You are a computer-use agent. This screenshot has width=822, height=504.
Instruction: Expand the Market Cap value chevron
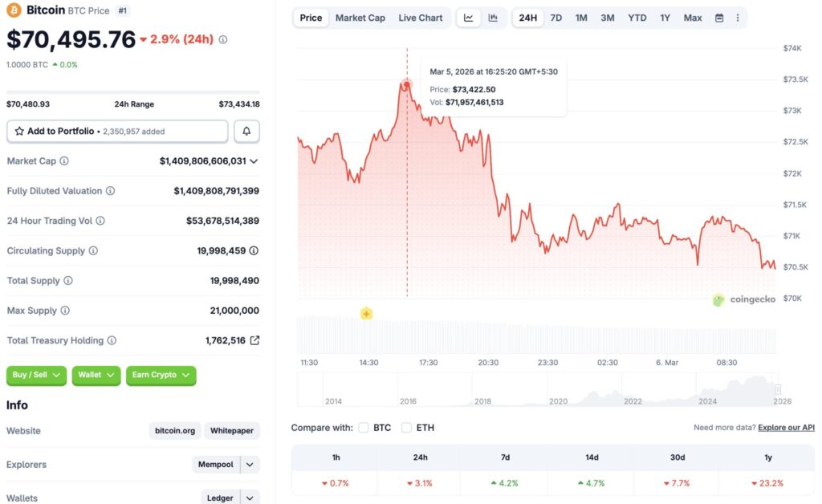(x=254, y=161)
